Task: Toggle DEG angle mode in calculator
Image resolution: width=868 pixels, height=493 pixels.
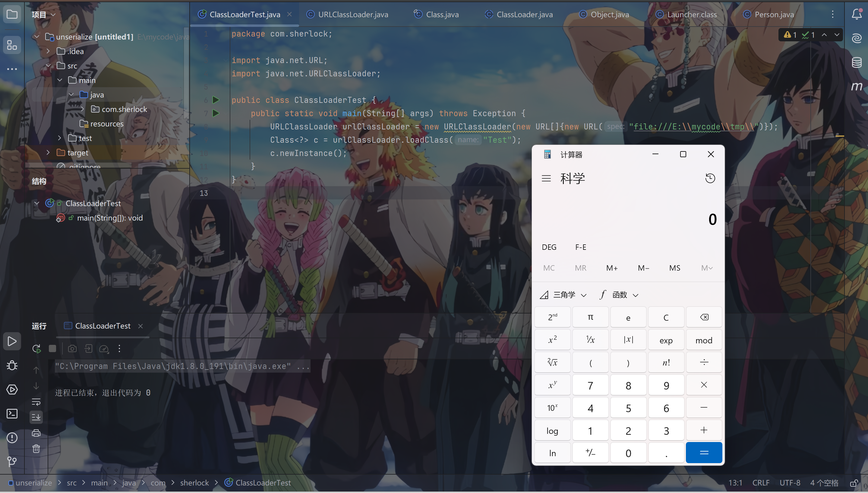Action: coord(549,247)
